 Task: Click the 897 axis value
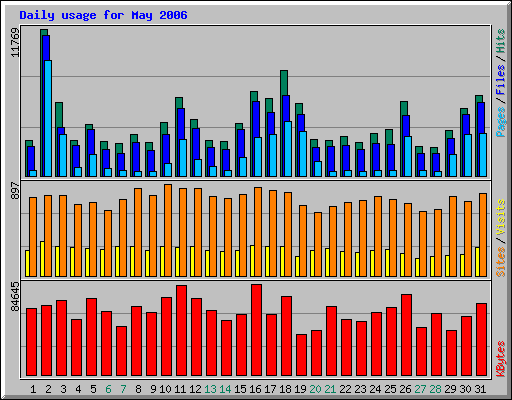click(x=15, y=191)
